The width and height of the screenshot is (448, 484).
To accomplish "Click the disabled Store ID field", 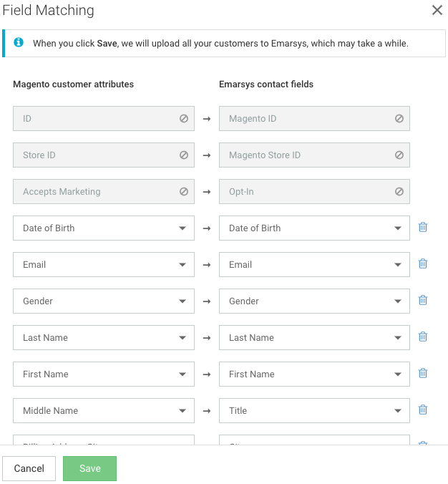I will 104,155.
